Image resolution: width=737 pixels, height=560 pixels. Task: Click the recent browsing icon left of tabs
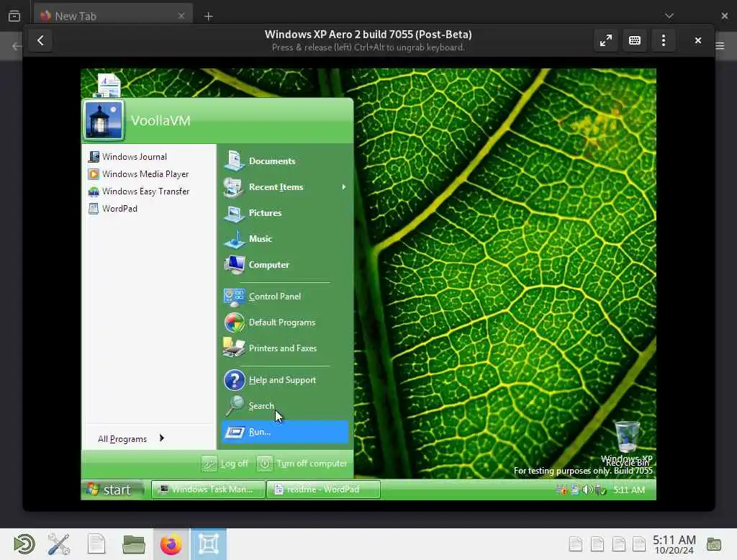tap(14, 16)
